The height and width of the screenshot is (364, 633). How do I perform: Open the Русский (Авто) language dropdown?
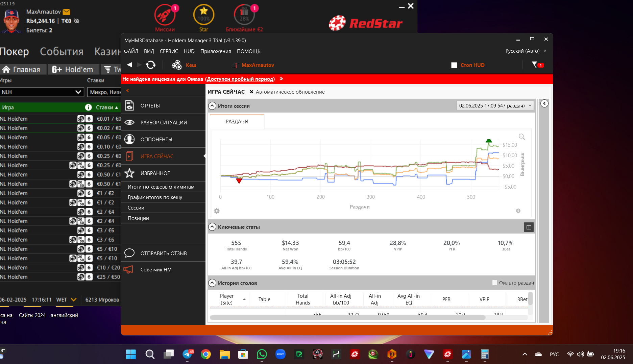[x=526, y=51]
